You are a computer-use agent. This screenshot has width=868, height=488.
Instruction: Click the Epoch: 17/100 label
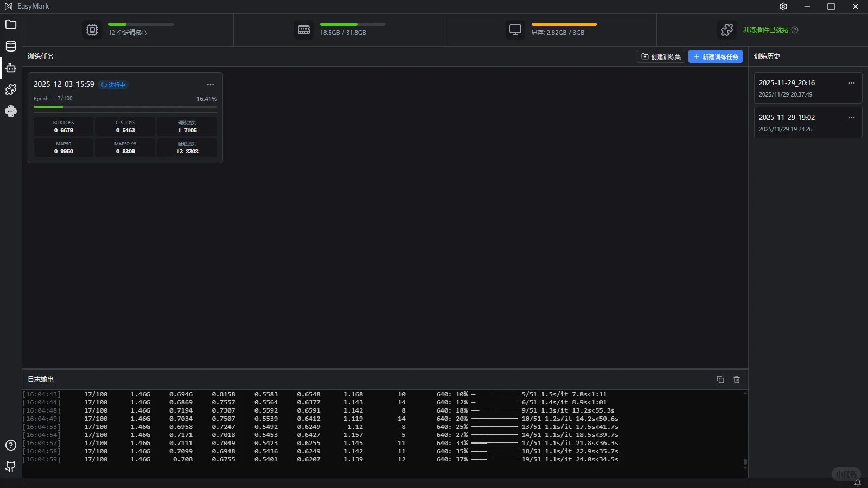(53, 99)
